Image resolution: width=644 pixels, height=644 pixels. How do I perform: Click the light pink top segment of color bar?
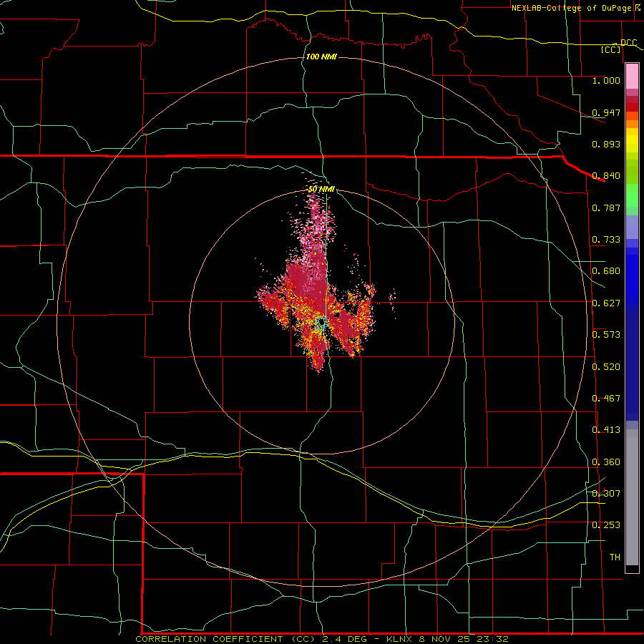click(632, 77)
